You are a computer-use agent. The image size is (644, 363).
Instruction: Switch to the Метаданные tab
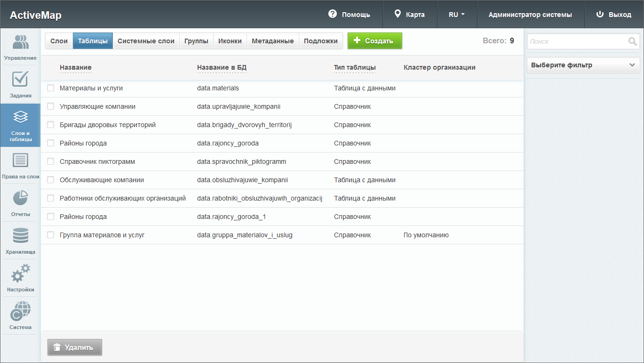[272, 41]
